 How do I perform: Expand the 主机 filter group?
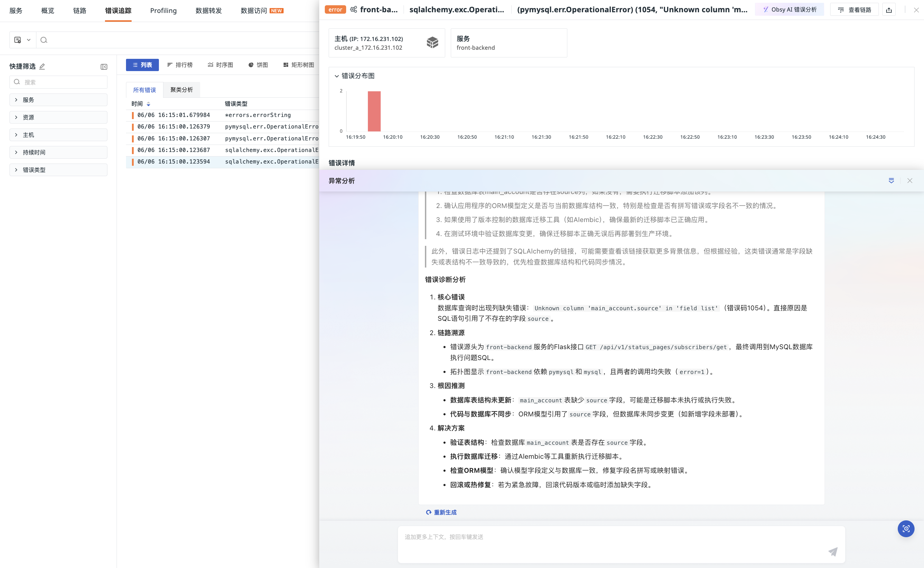click(58, 135)
